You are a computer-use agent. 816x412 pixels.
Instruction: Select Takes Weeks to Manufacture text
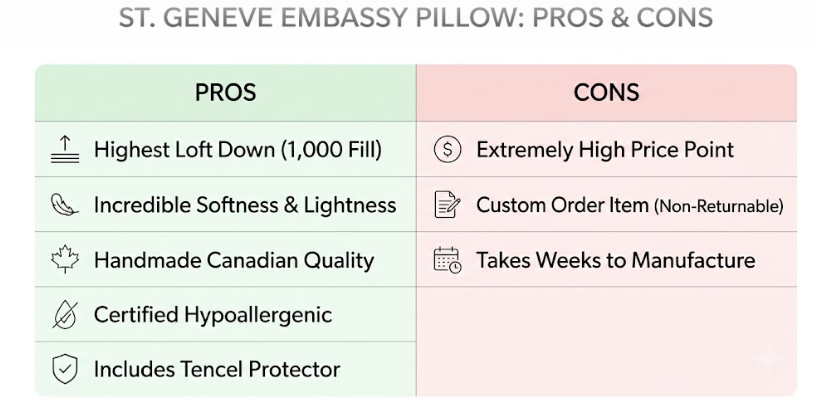[x=616, y=260]
